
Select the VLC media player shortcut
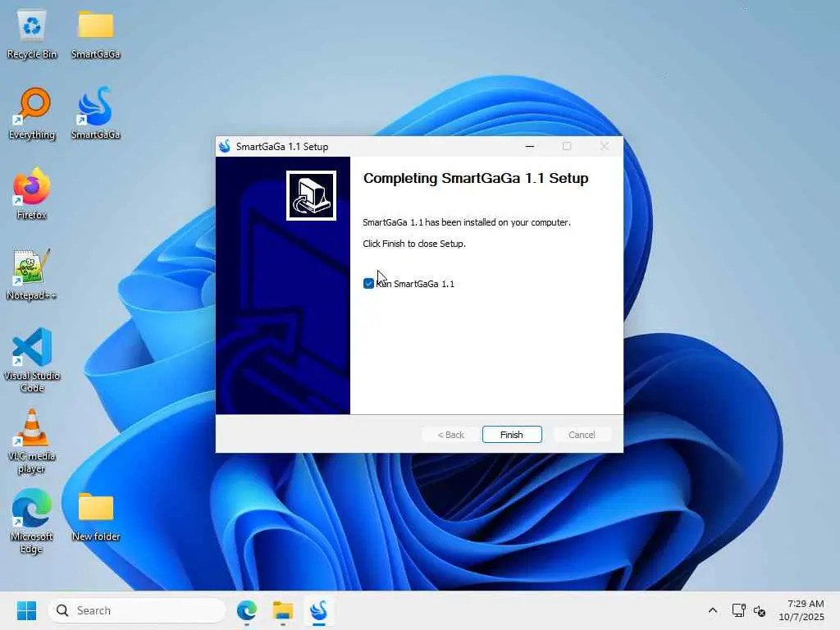(x=32, y=441)
